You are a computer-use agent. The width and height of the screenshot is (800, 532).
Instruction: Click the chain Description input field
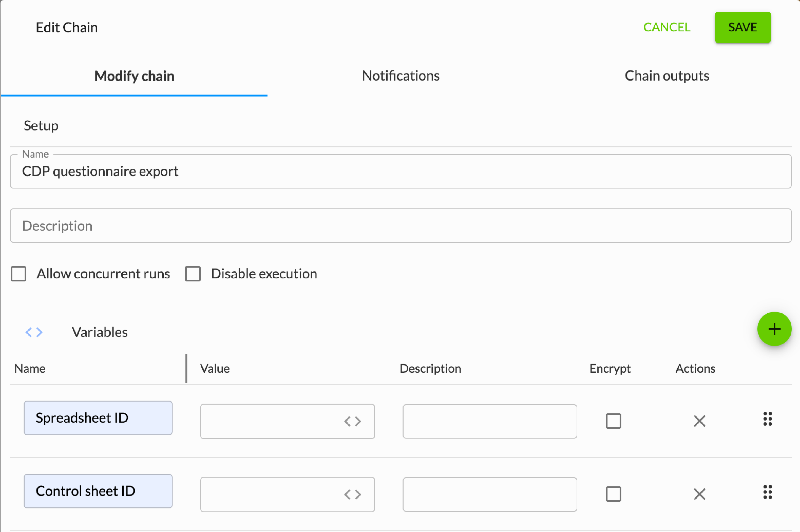(x=401, y=226)
